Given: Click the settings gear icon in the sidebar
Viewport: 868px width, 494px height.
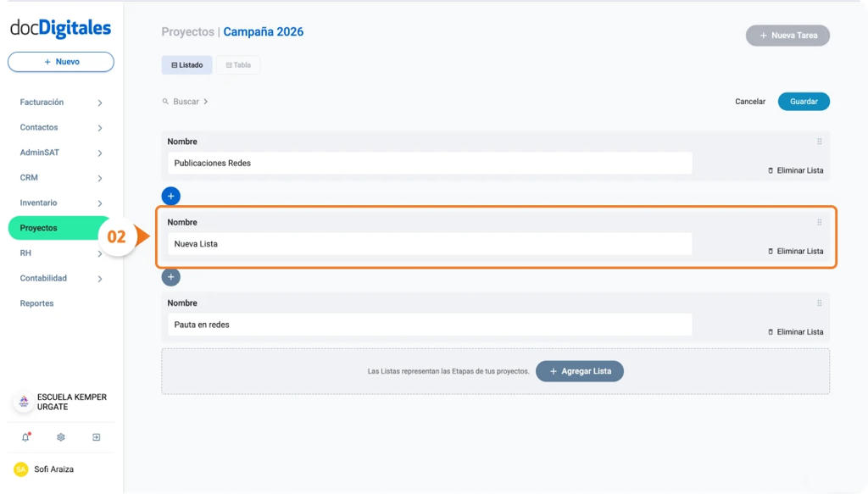Looking at the screenshot, I should pyautogui.click(x=60, y=436).
